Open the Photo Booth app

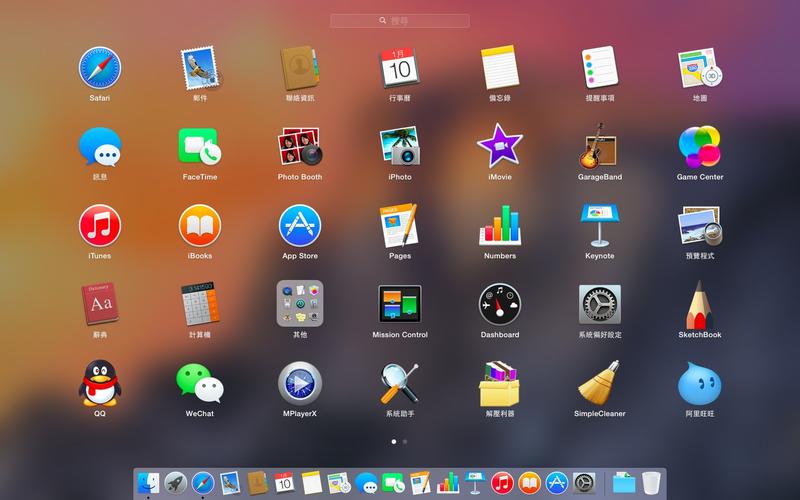tap(300, 147)
